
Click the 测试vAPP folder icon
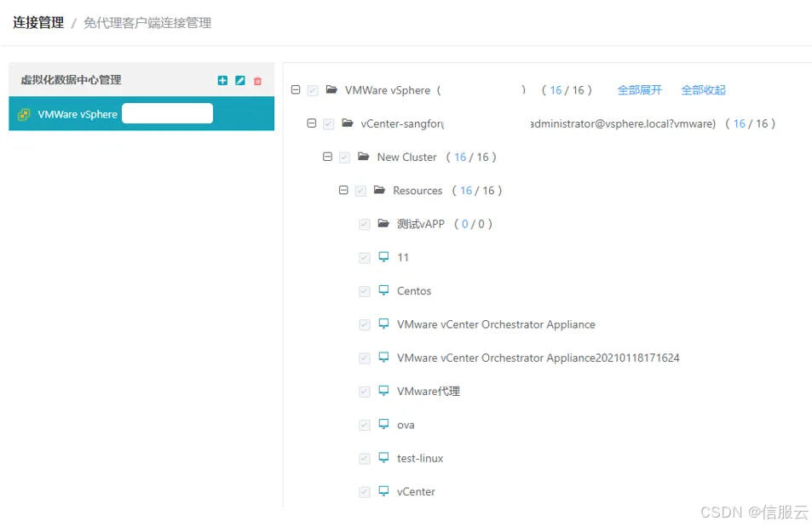383,224
